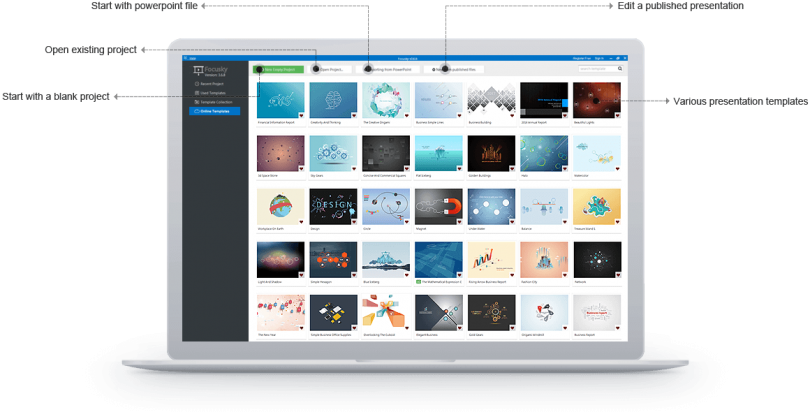This screenshot has height=419, width=810.
Task: Click the New Empty Project button
Action: (x=278, y=69)
